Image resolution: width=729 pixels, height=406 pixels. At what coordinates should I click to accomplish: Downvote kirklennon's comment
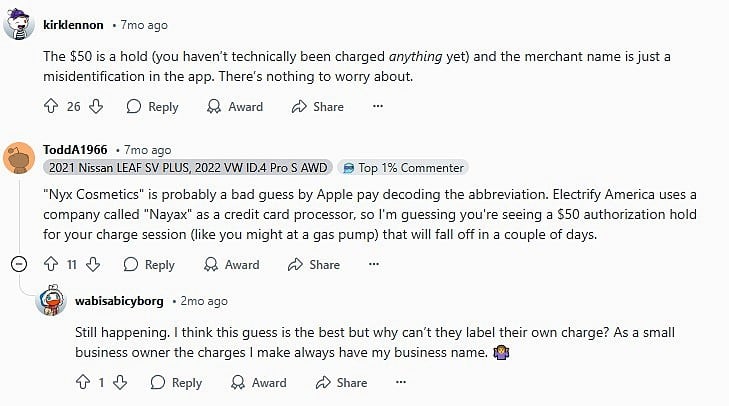(x=97, y=106)
